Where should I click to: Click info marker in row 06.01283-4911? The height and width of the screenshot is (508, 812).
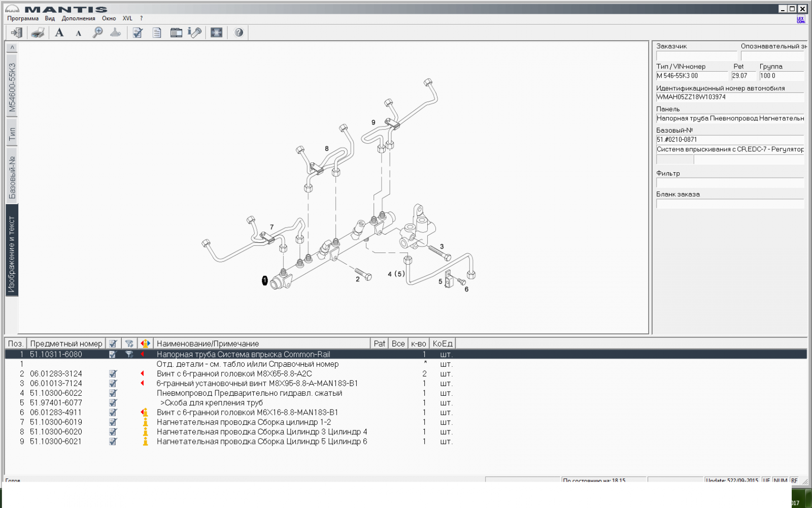145,412
